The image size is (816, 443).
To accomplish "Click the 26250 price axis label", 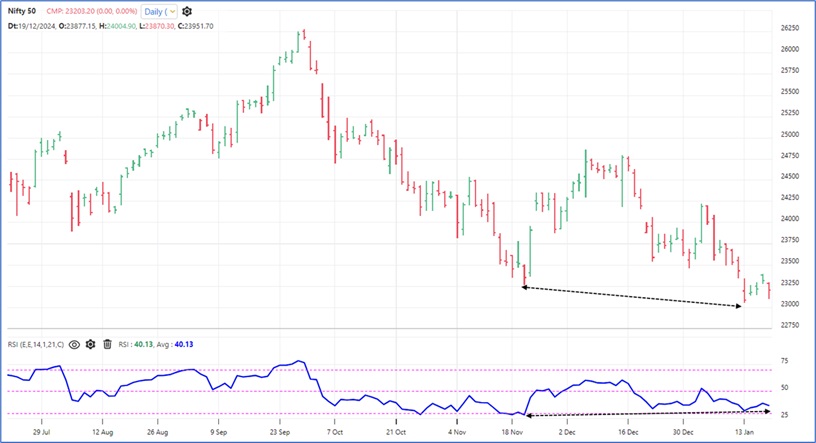I will coord(790,28).
